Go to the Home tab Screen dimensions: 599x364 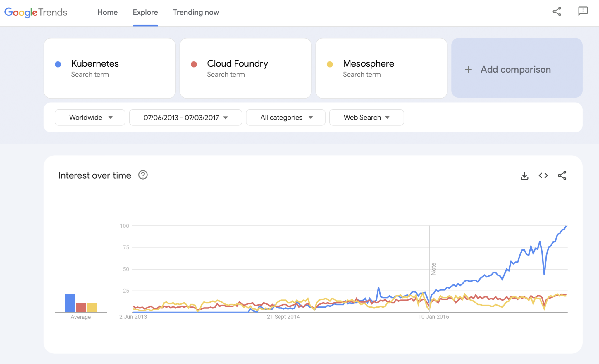(107, 12)
